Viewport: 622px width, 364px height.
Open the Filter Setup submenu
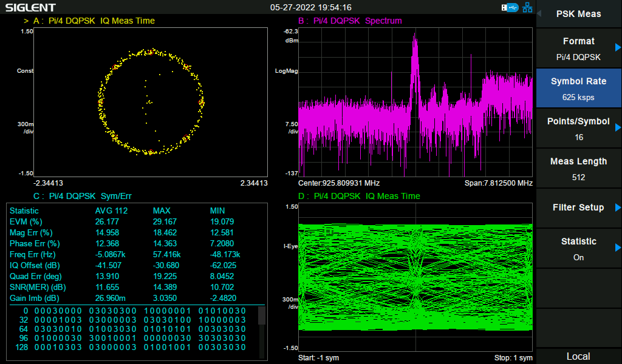578,207
